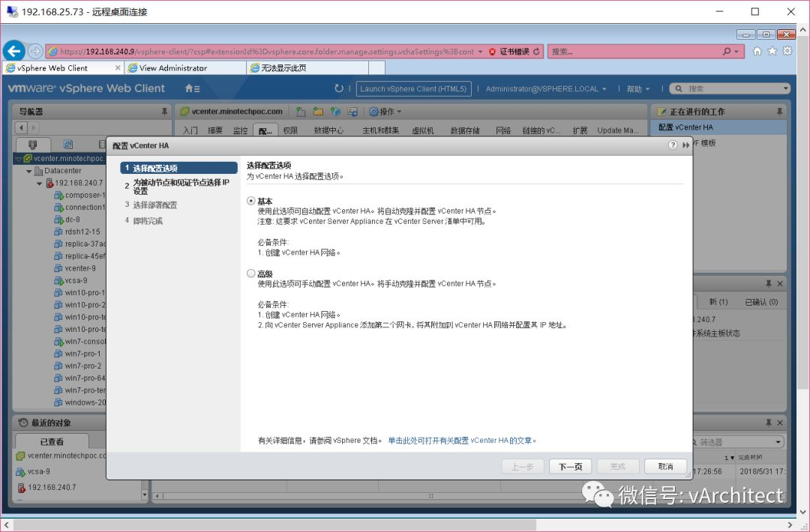Open the 已查看 recent objects tab

coord(52,441)
